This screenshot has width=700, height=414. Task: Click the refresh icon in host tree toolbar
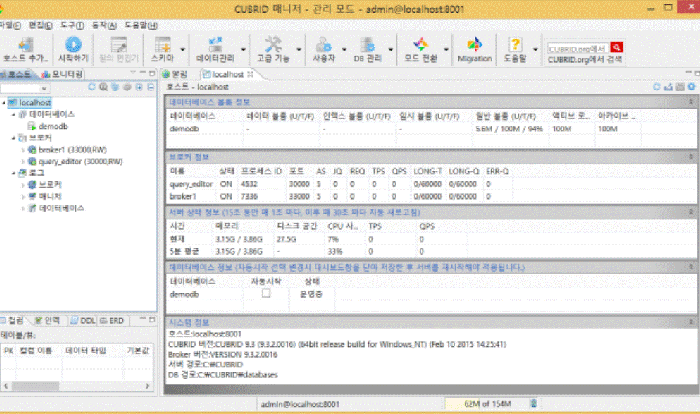click(92, 87)
